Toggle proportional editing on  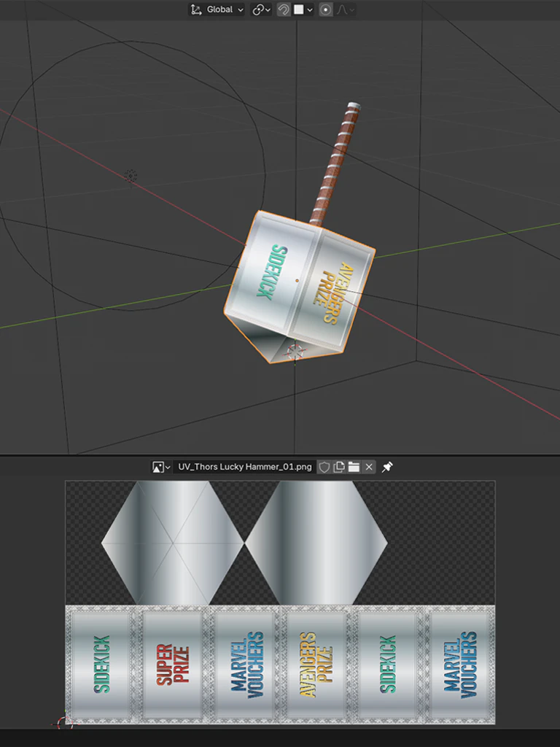(326, 9)
